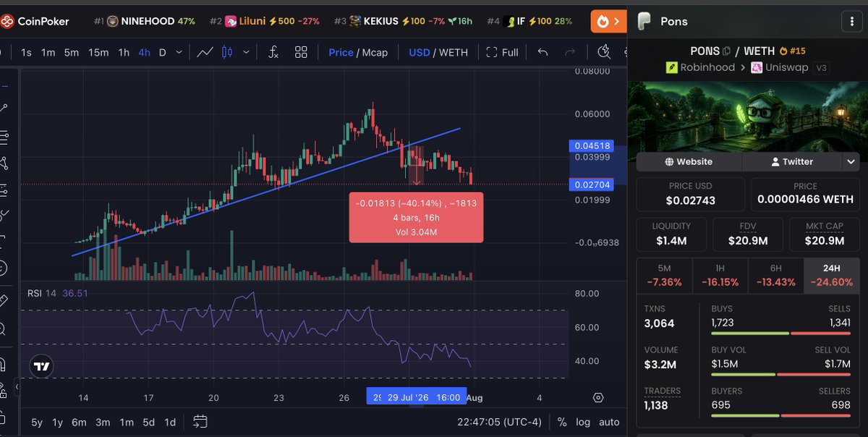Image resolution: width=868 pixels, height=437 pixels.
Task: Open the date range calendar icon
Action: point(200,421)
